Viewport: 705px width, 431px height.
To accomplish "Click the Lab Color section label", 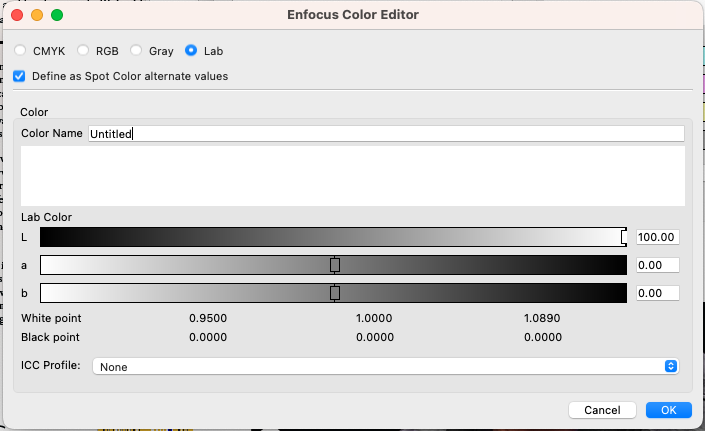I will pos(46,217).
